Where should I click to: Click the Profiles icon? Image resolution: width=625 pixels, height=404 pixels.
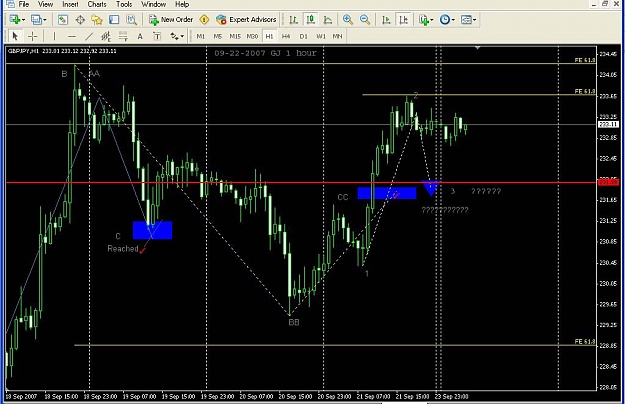pyautogui.click(x=36, y=20)
